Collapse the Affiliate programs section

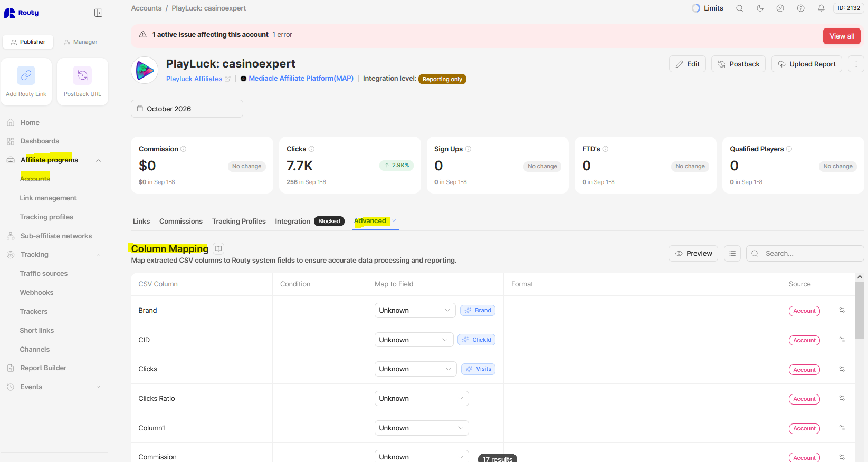click(99, 160)
